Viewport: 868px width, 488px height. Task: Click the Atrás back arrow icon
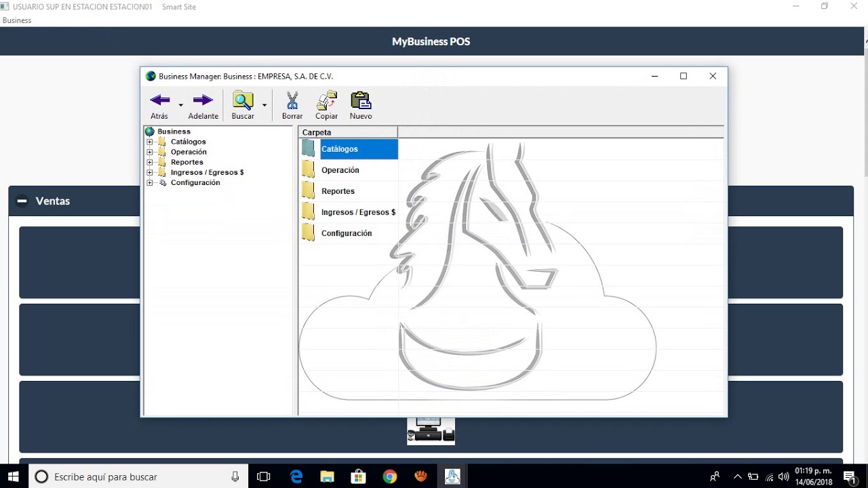tap(160, 100)
